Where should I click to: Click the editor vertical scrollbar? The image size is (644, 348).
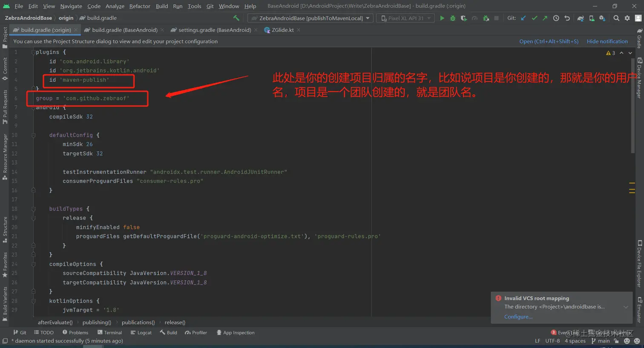tap(632, 106)
